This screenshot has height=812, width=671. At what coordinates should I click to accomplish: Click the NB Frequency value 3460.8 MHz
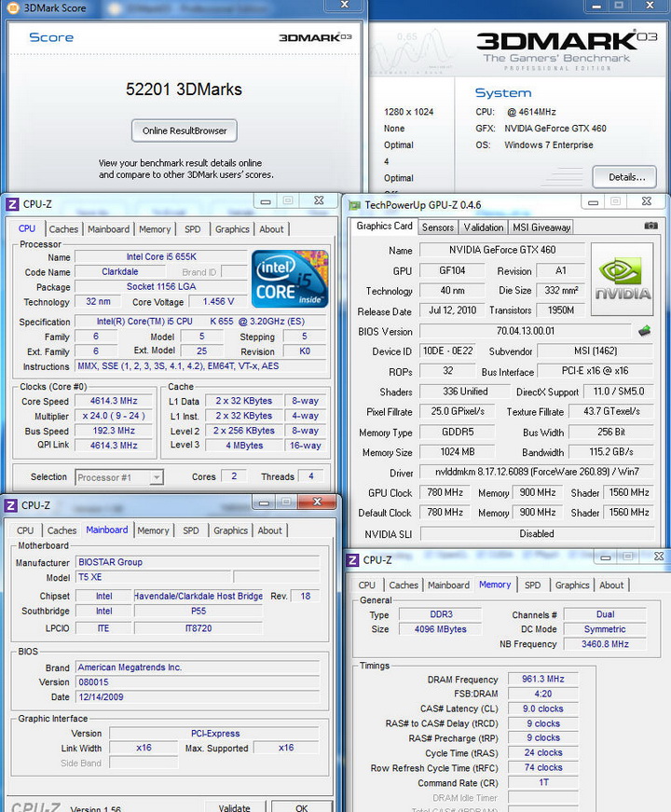tap(605, 644)
